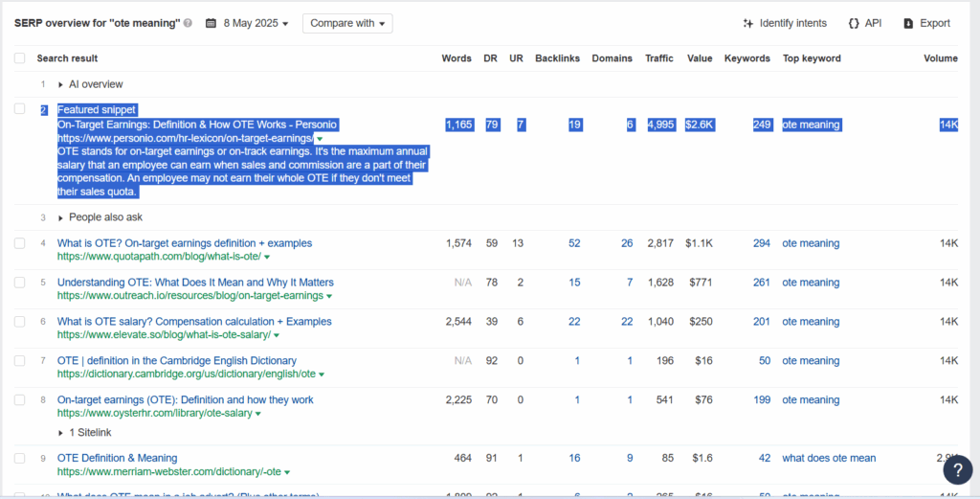Viewport: 980px width, 499px height.
Task: Click the words count 2,544 for elevate.so
Action: (x=458, y=322)
